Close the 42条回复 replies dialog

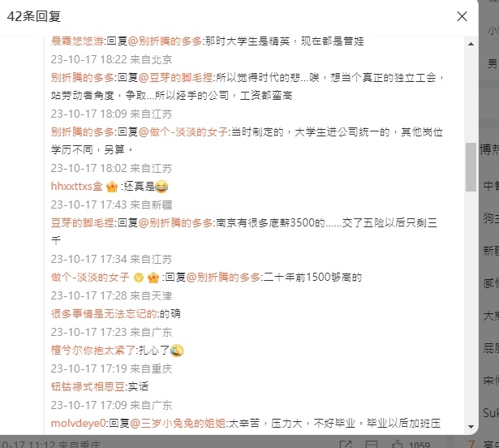(462, 16)
